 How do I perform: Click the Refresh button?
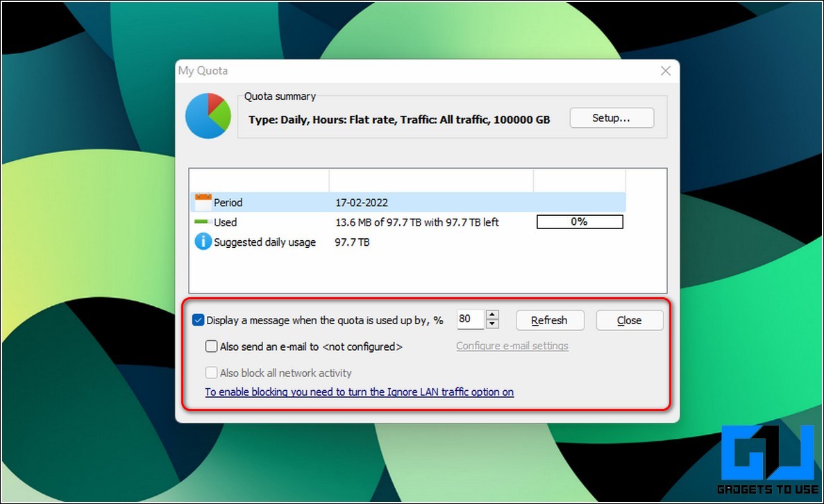click(x=550, y=320)
